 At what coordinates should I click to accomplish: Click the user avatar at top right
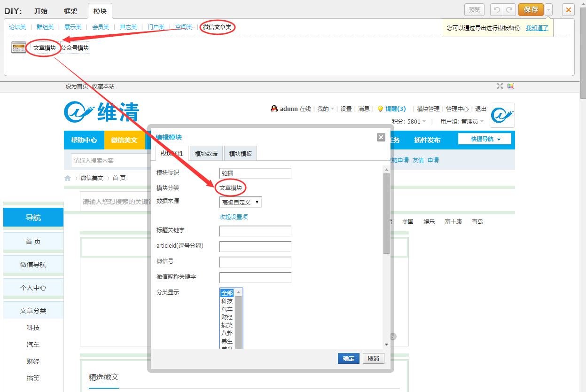502,115
